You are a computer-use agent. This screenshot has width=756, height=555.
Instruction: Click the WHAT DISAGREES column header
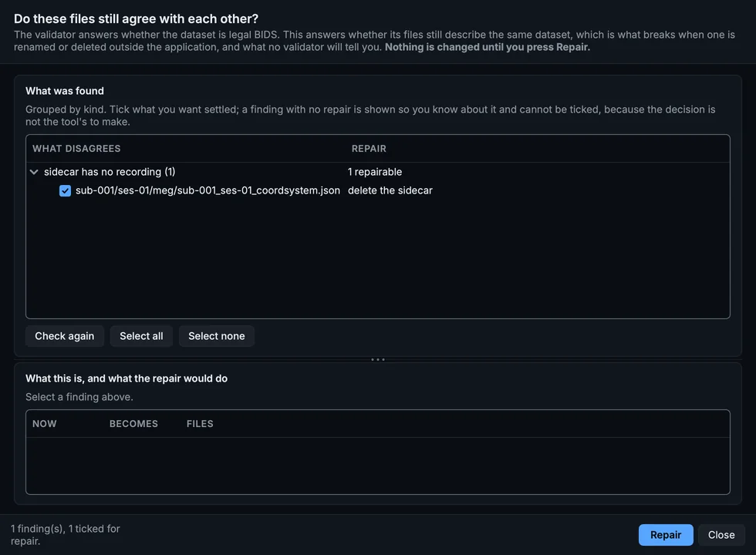76,148
